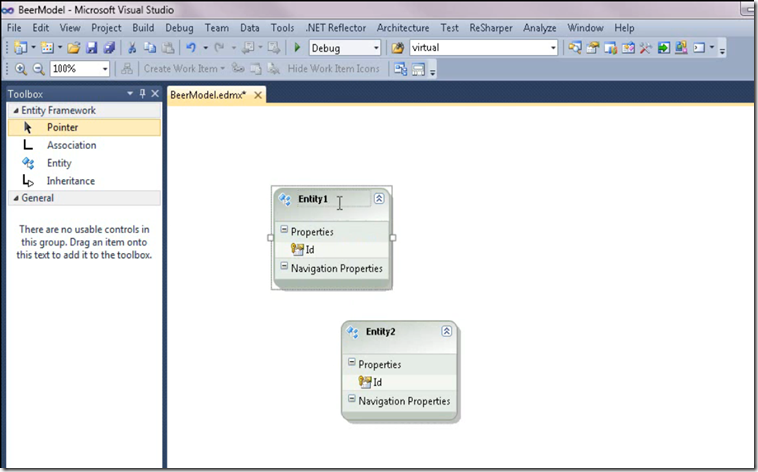Open the File menu
Image resolution: width=758 pixels, height=472 pixels.
pyautogui.click(x=14, y=28)
